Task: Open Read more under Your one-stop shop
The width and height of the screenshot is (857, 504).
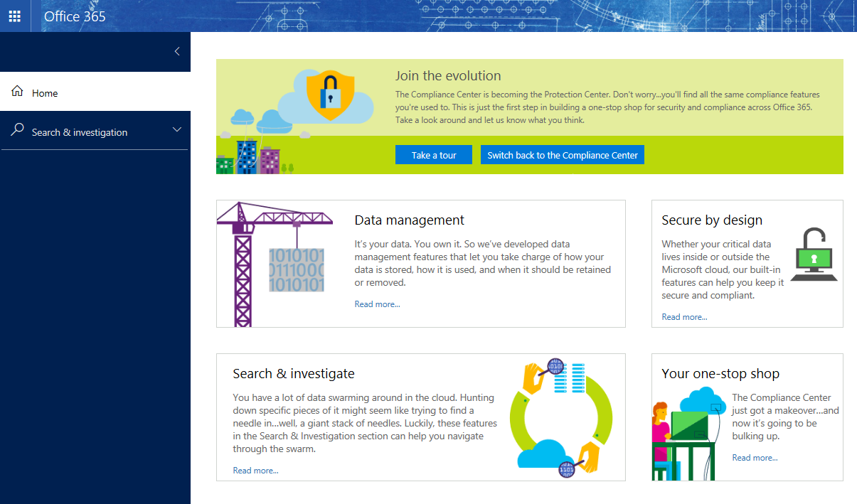Action: tap(754, 457)
